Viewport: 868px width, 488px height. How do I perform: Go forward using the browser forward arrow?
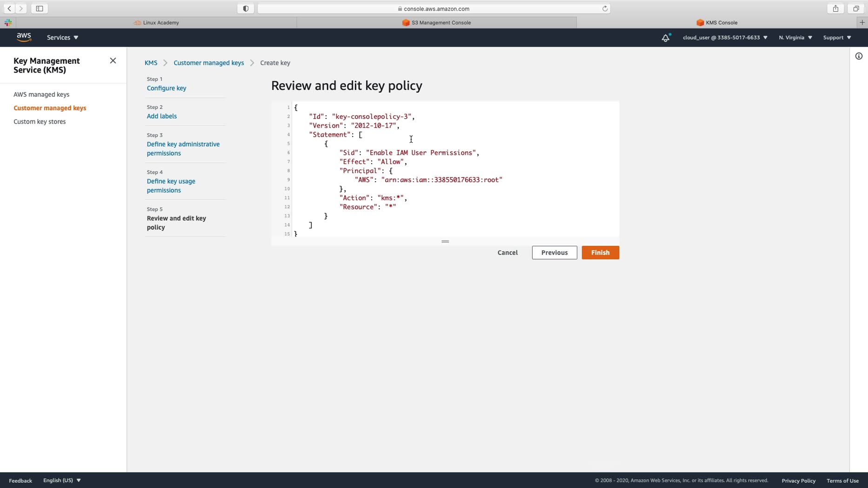point(21,8)
